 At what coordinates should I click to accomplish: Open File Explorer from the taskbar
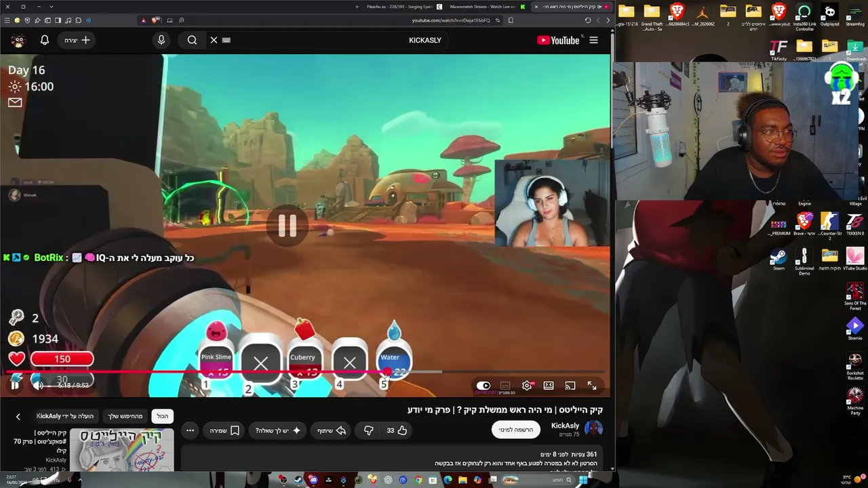463,480
